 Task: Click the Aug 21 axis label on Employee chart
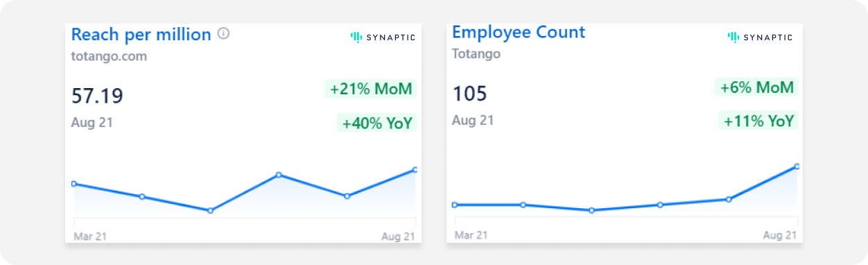[780, 236]
